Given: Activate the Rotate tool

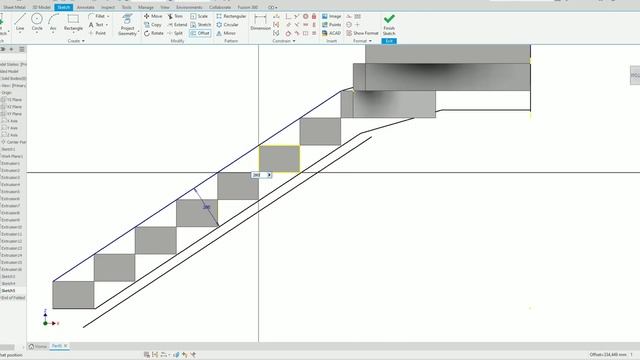Looking at the screenshot, I should pyautogui.click(x=153, y=33).
